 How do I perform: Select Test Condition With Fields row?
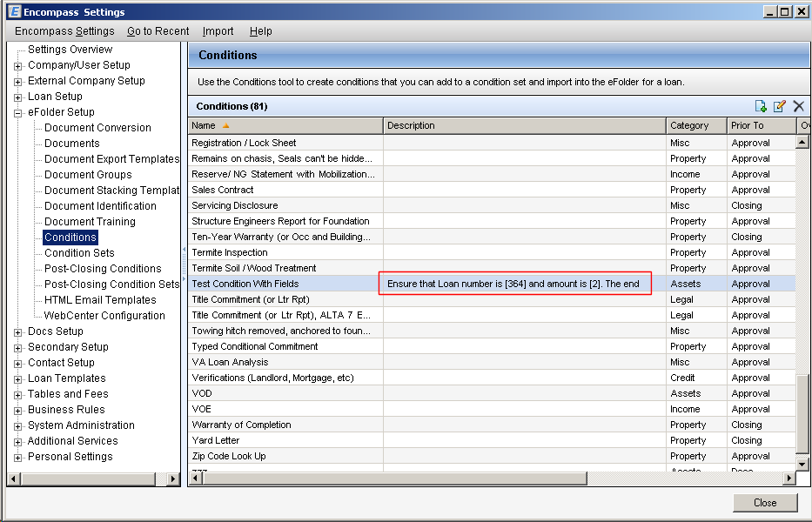click(x=492, y=284)
